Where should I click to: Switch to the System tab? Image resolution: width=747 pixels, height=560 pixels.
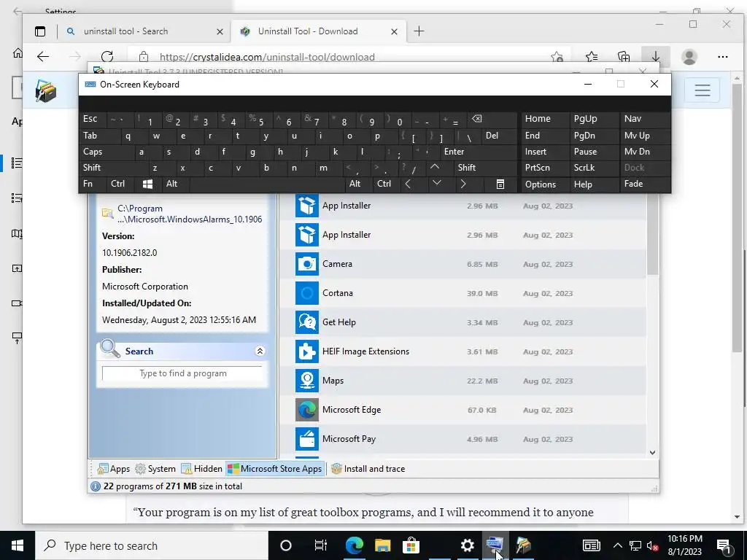pos(155,469)
